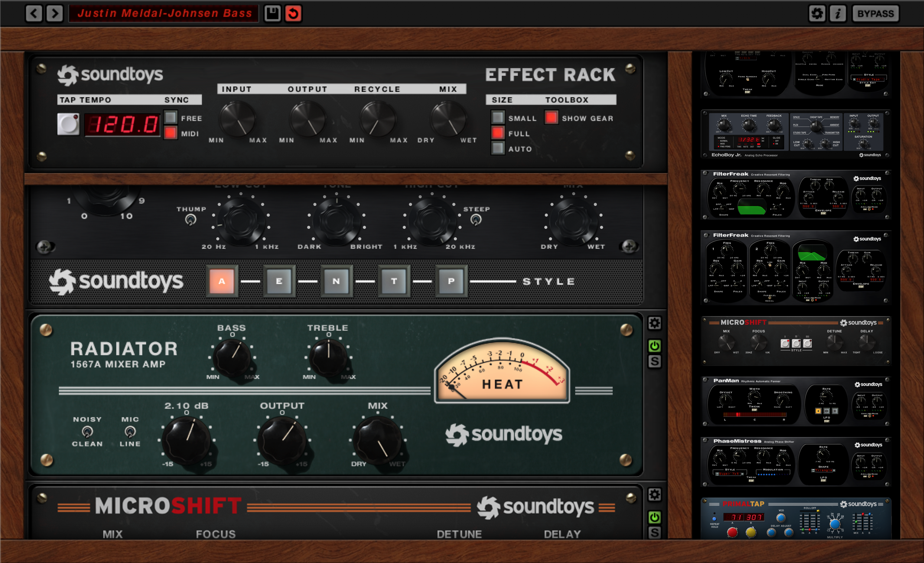924x563 pixels.
Task: Click the Effect Rack INPUT knob
Action: click(x=238, y=119)
